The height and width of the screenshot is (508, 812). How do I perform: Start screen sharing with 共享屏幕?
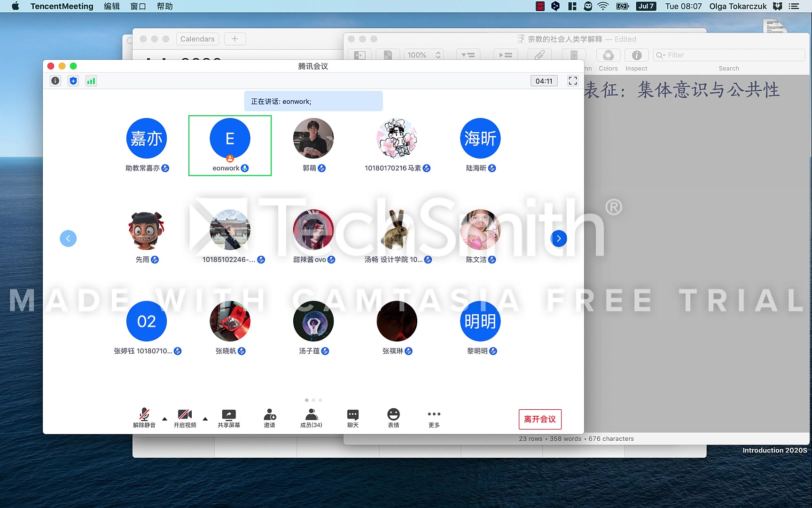[x=229, y=418]
